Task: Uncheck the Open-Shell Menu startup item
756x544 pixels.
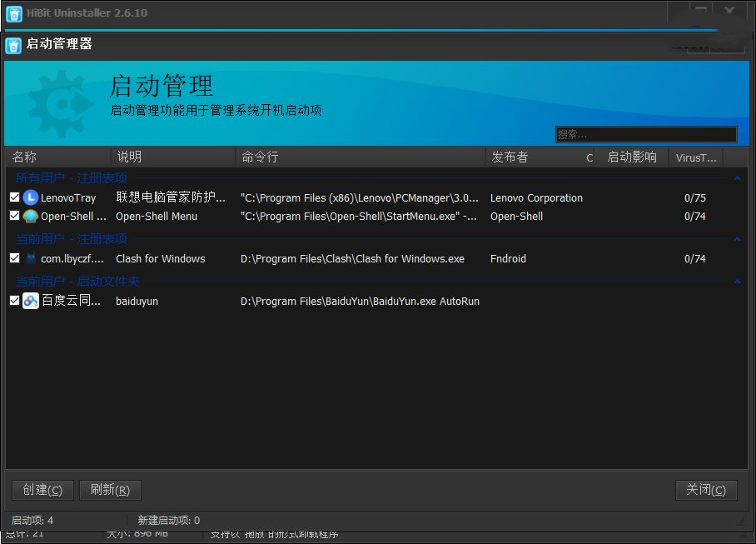Action: [x=14, y=216]
